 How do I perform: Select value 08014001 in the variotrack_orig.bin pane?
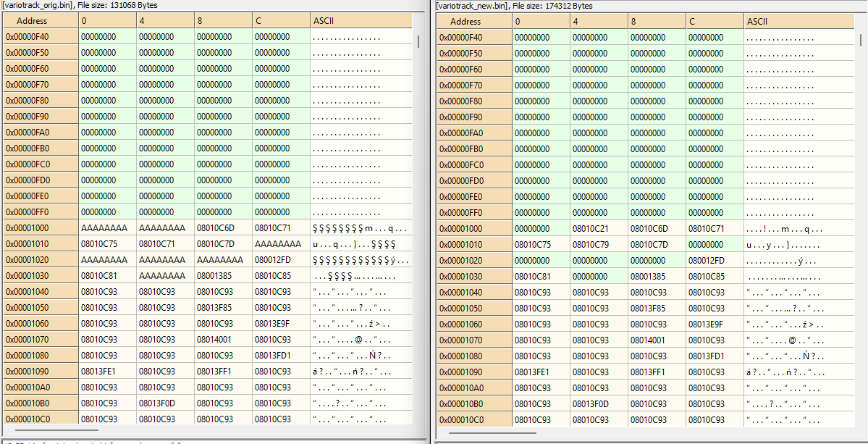[214, 340]
